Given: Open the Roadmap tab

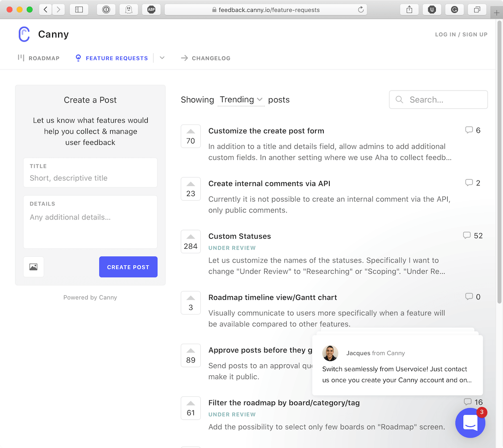Looking at the screenshot, I should click(38, 58).
